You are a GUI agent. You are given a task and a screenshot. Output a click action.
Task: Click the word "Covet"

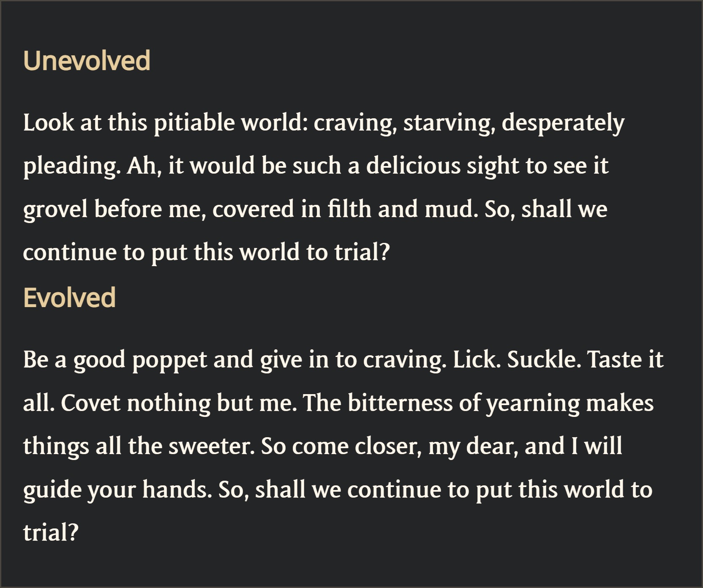[90, 403]
